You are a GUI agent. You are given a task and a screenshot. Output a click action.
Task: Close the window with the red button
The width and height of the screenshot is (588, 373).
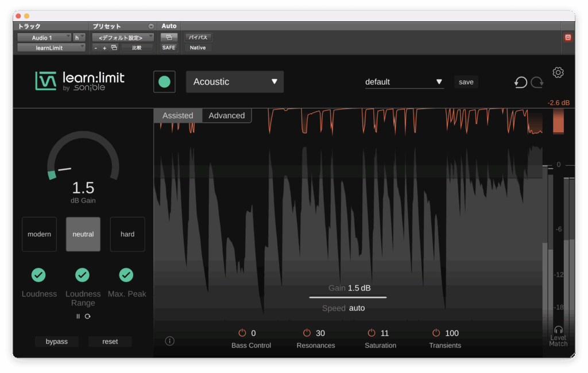pos(18,15)
